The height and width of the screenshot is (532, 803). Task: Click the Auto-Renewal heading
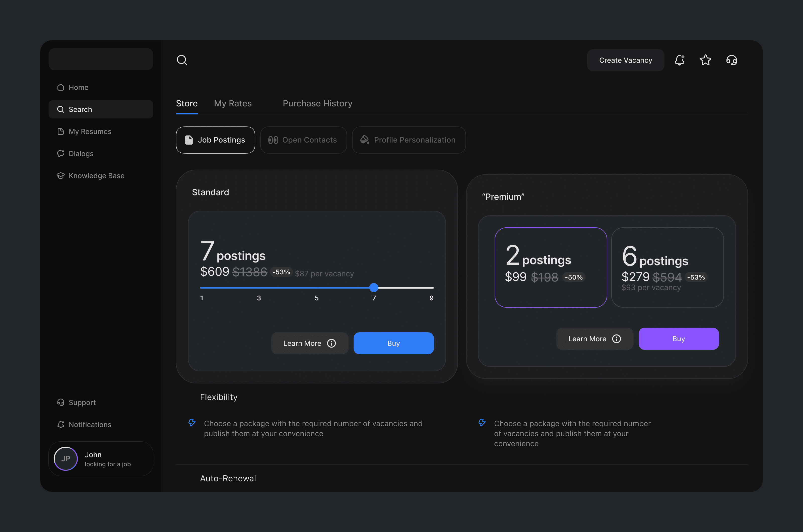(x=228, y=478)
